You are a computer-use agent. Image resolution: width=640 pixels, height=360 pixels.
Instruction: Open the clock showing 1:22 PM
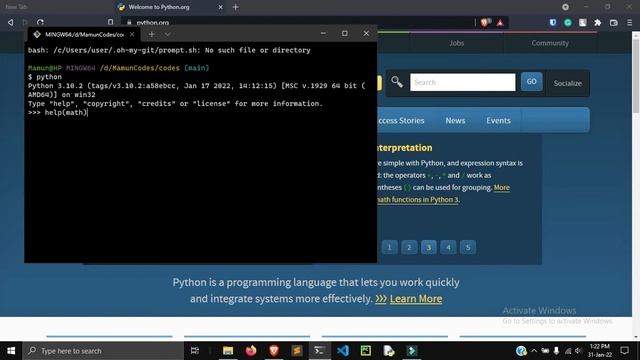[x=600, y=351]
